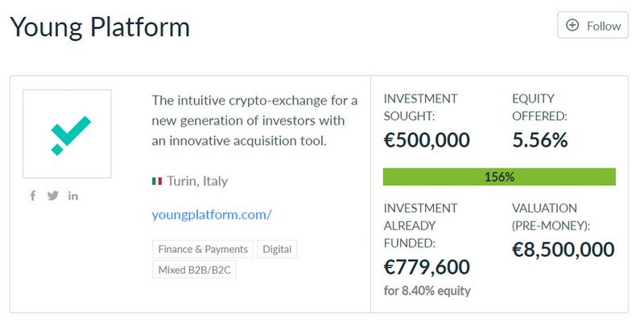This screenshot has width=644, height=322.
Task: Click the green 156% funding progress bar
Action: click(x=499, y=177)
